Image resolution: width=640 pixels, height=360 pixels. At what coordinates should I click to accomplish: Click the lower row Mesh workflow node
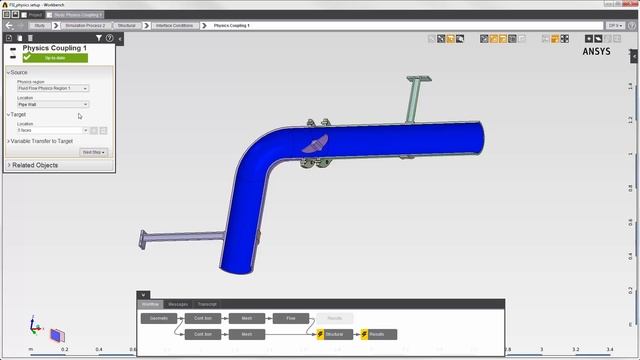pos(247,334)
